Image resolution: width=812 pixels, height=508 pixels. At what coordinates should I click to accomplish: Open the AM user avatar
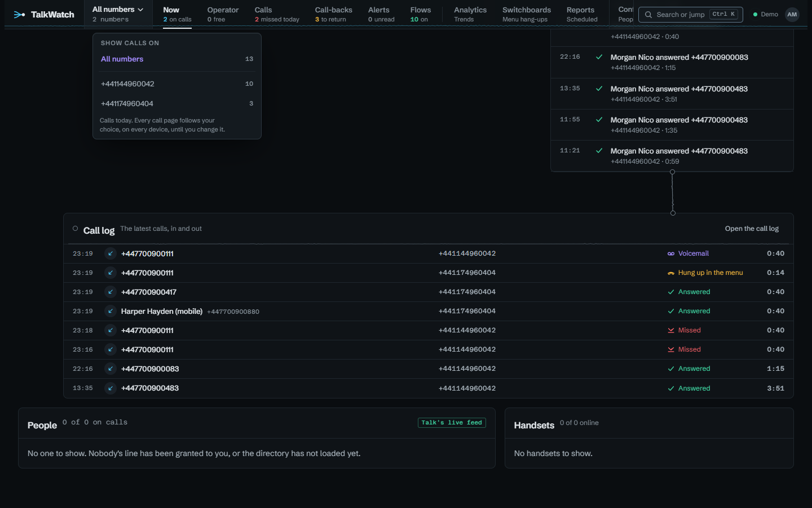(792, 15)
